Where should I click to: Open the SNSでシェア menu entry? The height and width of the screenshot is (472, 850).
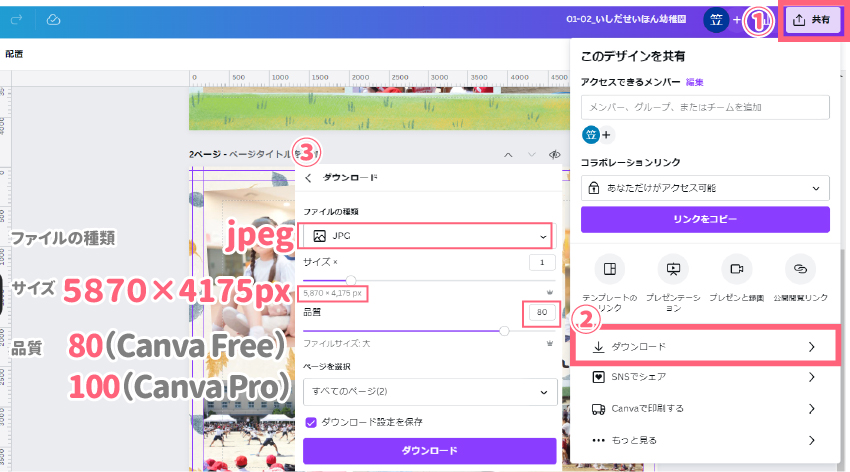click(x=704, y=377)
